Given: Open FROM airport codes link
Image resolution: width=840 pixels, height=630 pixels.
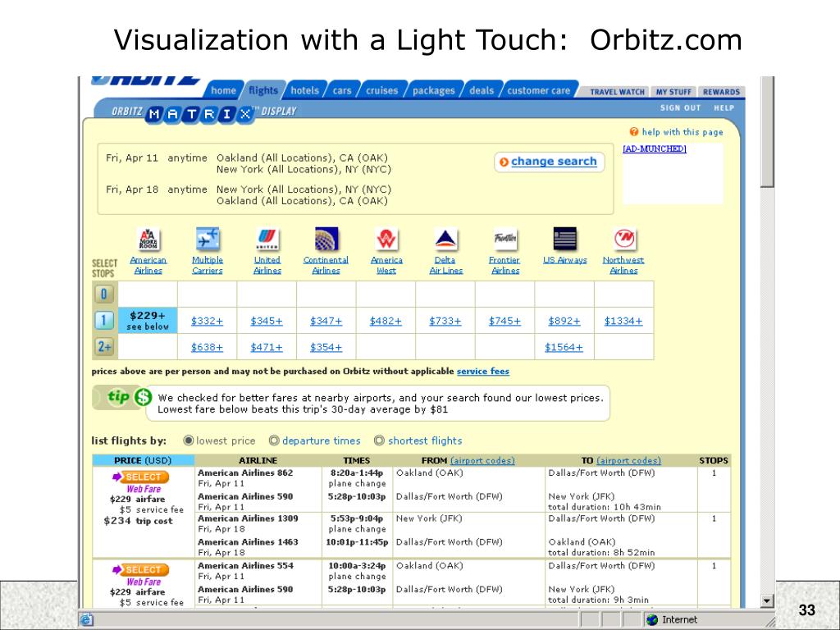Looking at the screenshot, I should coord(482,460).
